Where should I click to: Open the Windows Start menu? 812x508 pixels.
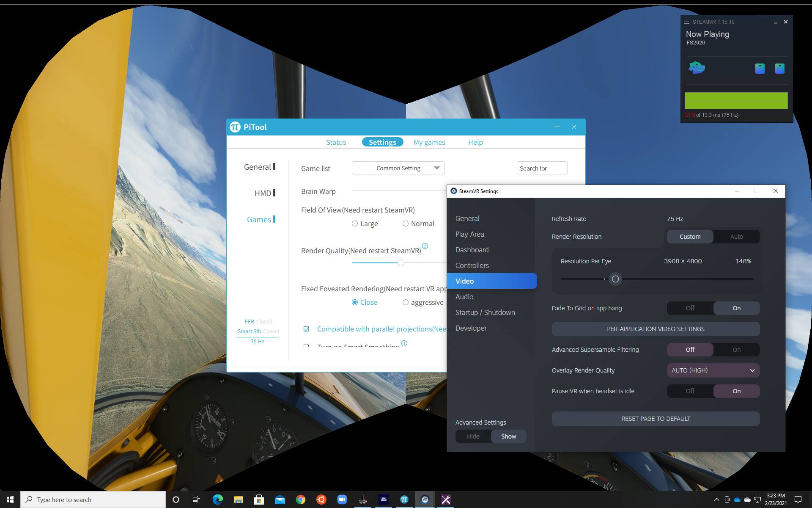coord(10,500)
